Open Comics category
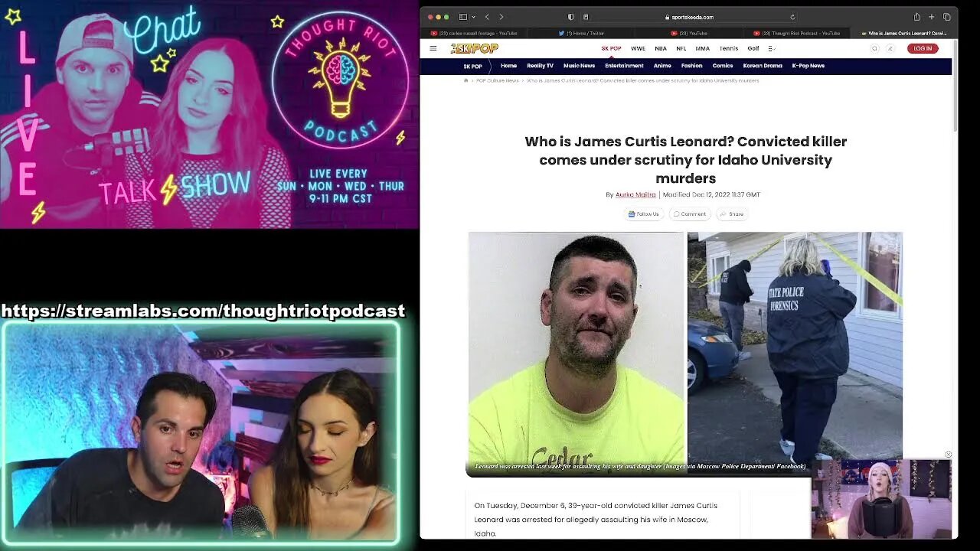Viewport: 980px width, 551px height. pos(723,66)
